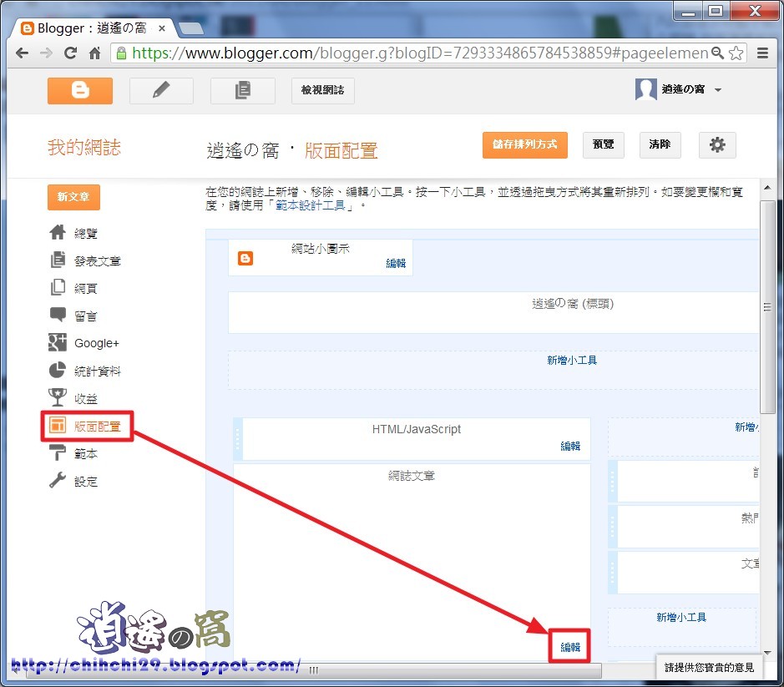
Task: Click the horizontal scrollbar at the bottom
Action: click(x=417, y=669)
